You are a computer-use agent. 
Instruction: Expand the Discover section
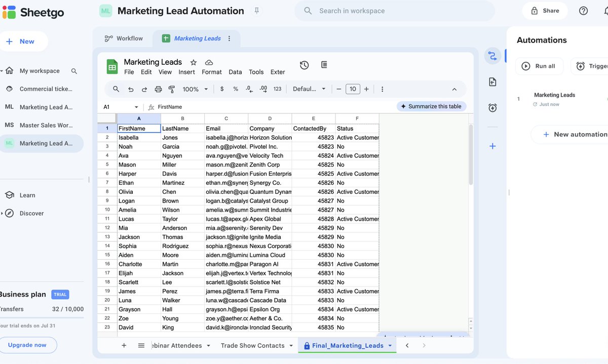coord(2,213)
